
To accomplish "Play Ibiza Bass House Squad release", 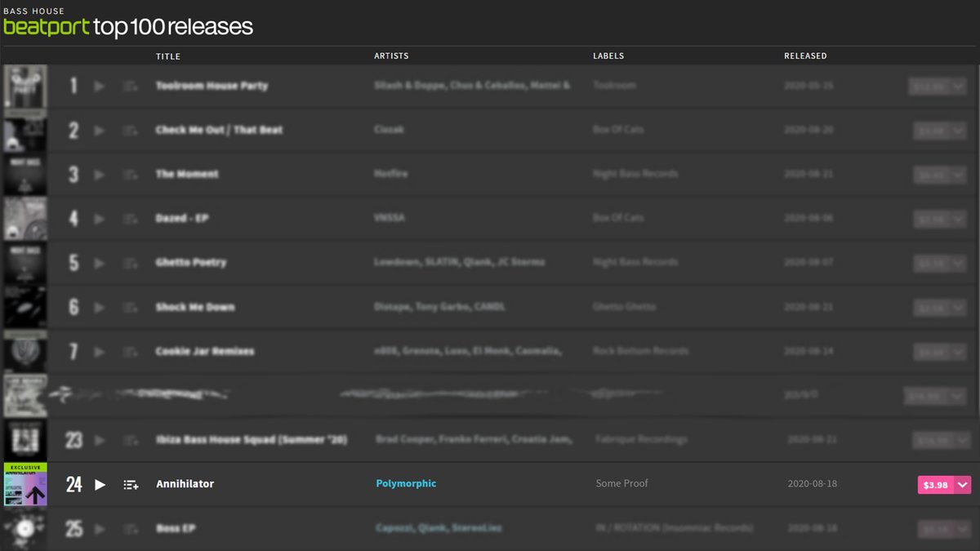I will pos(100,440).
